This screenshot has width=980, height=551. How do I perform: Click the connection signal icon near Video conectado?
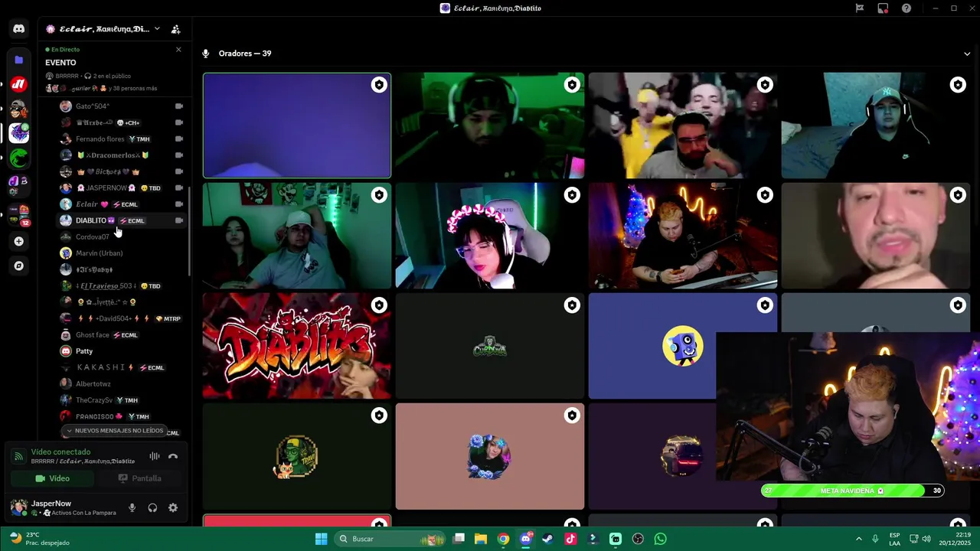18,456
